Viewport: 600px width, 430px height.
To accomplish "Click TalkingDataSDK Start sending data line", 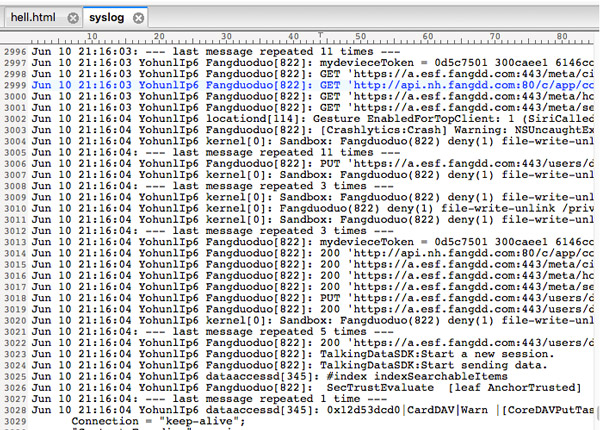I will 290,365.
